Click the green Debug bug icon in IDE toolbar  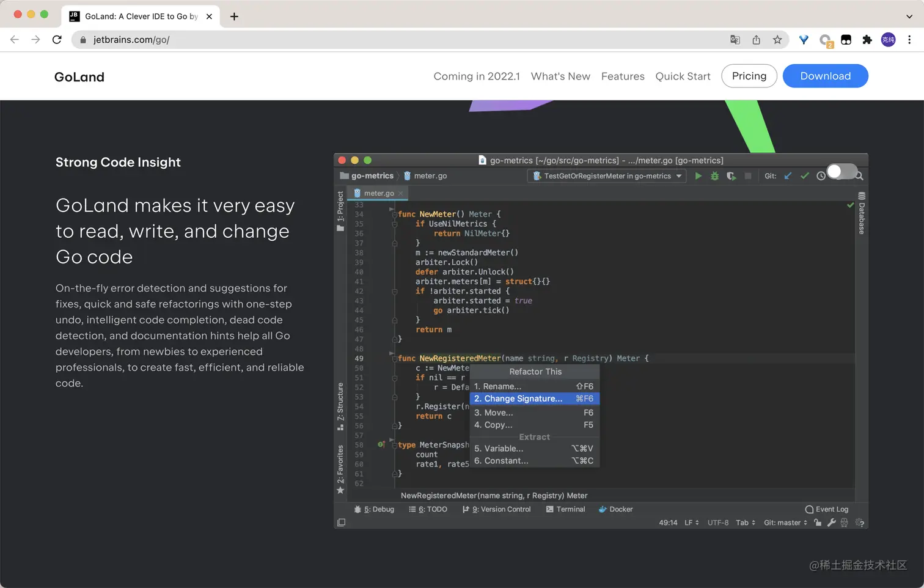714,176
